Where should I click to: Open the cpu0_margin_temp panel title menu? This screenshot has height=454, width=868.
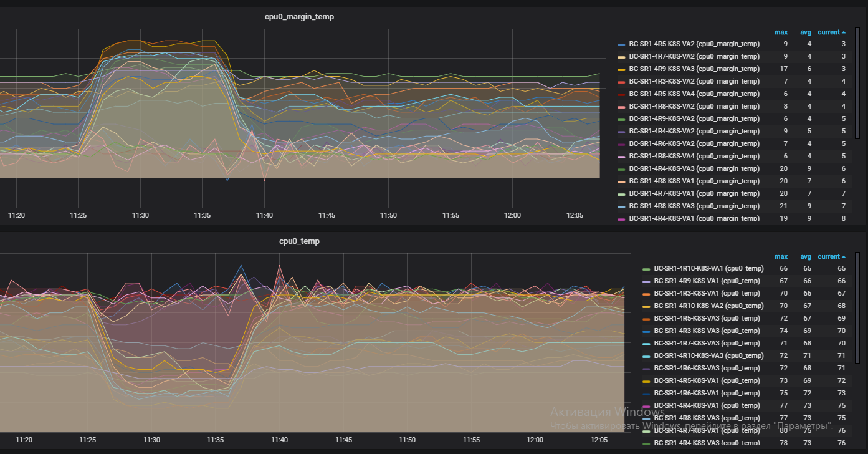tap(299, 17)
